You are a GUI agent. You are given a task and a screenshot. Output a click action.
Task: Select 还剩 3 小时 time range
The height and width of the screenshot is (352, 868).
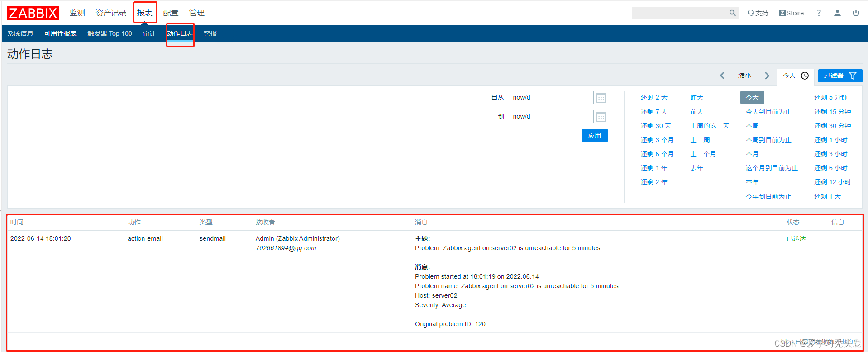(x=830, y=154)
